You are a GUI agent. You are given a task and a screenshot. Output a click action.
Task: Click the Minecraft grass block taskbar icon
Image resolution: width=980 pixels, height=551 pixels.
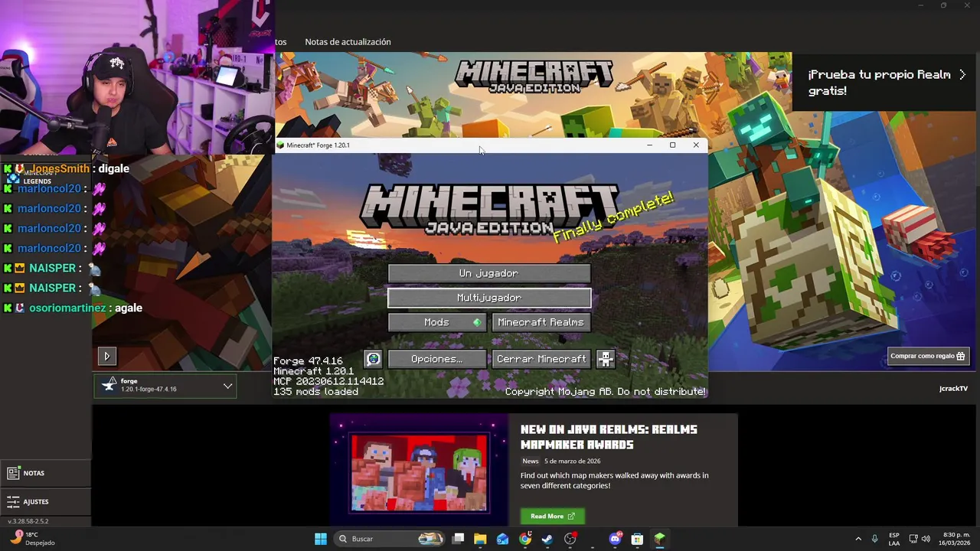659,539
